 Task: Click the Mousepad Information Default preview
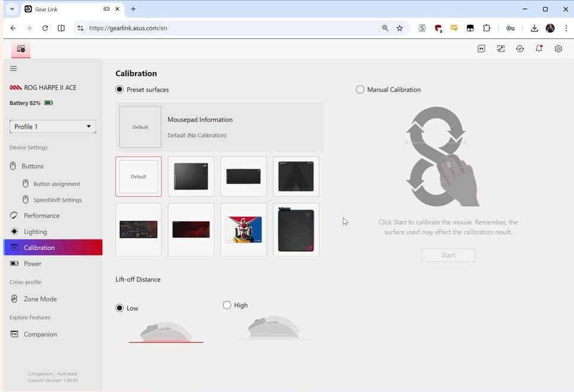(x=140, y=127)
